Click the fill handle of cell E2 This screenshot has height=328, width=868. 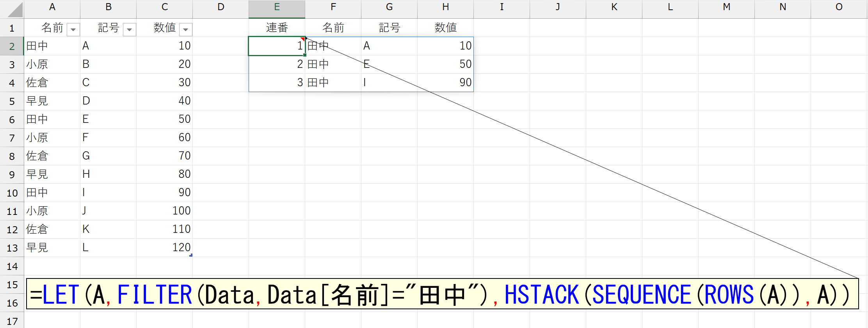coord(305,55)
